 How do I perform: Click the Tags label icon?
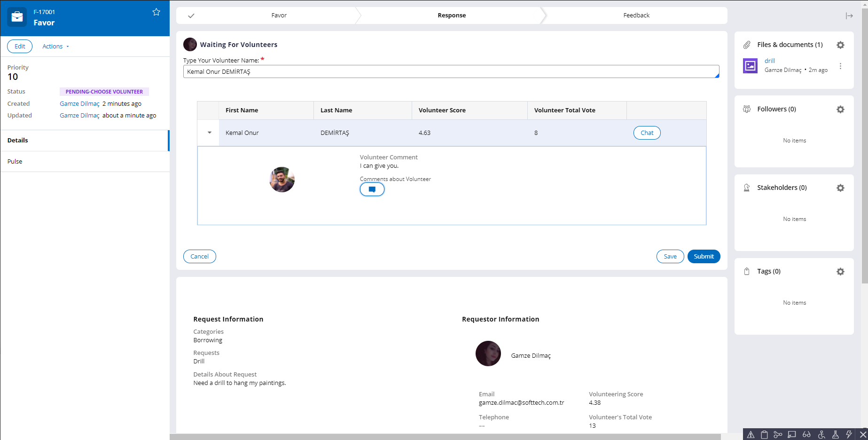click(747, 272)
